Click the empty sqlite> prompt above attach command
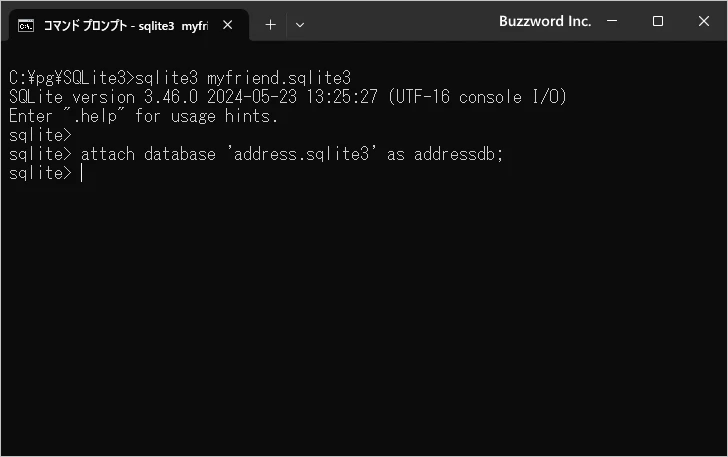 40,136
